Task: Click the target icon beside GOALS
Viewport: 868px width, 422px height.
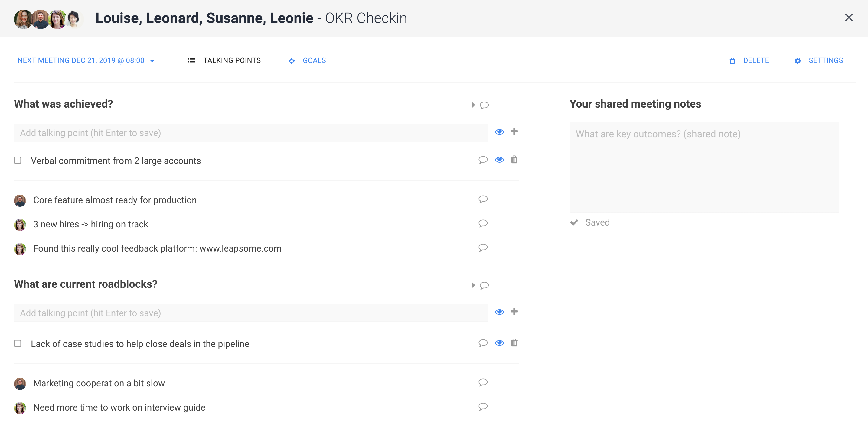Action: (x=292, y=61)
